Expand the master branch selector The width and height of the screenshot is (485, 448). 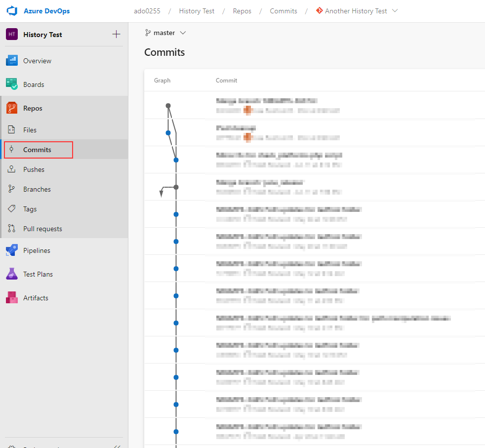165,33
